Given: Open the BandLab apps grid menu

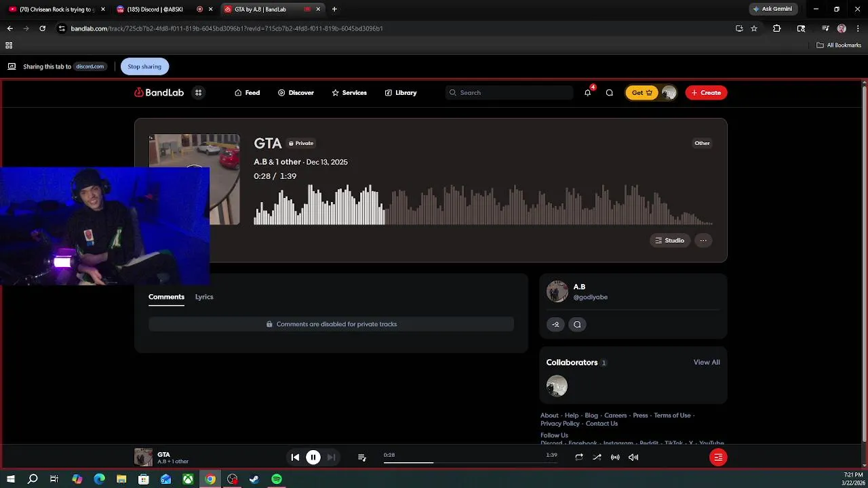Looking at the screenshot, I should tap(198, 93).
